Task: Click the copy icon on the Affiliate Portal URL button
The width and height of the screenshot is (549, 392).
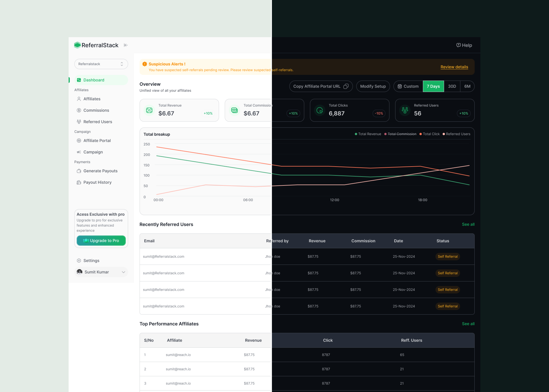Action: pyautogui.click(x=346, y=86)
